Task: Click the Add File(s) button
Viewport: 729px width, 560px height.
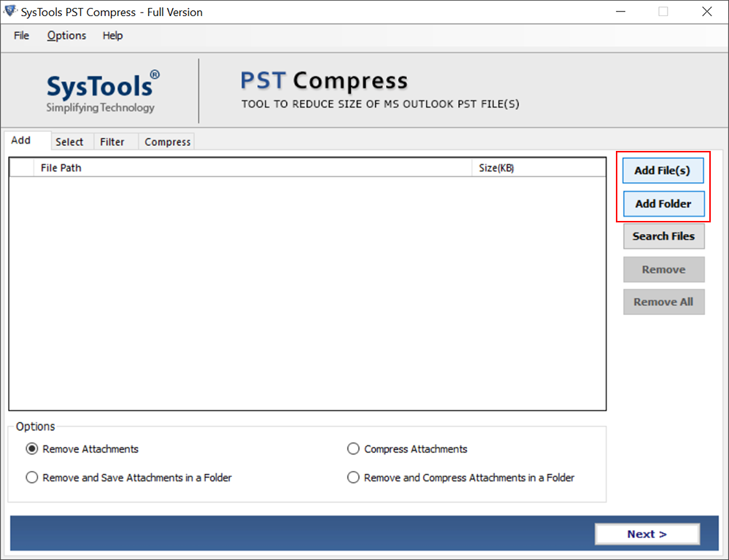Action: point(663,171)
